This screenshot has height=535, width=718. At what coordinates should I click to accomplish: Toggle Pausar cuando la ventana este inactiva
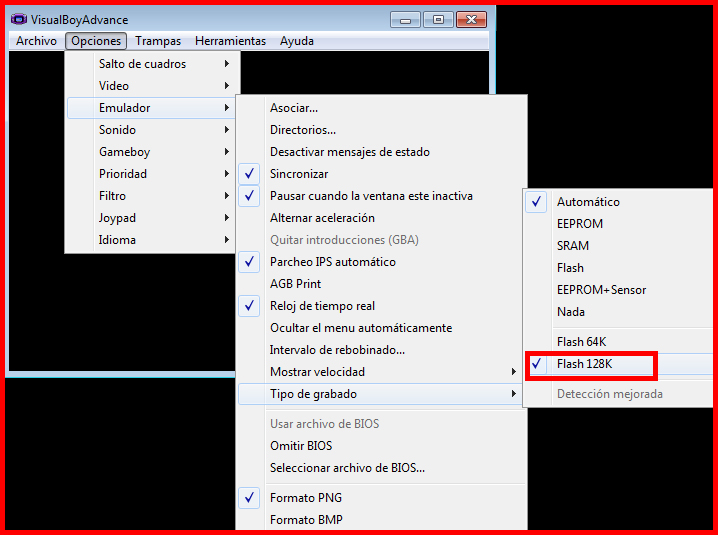pos(381,196)
